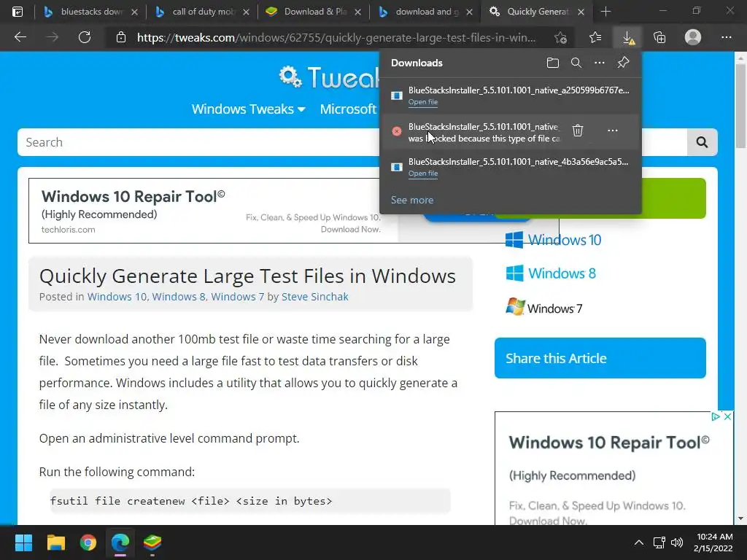The width and height of the screenshot is (747, 560).
Task: Click the browser address bar URL
Action: click(x=336, y=38)
